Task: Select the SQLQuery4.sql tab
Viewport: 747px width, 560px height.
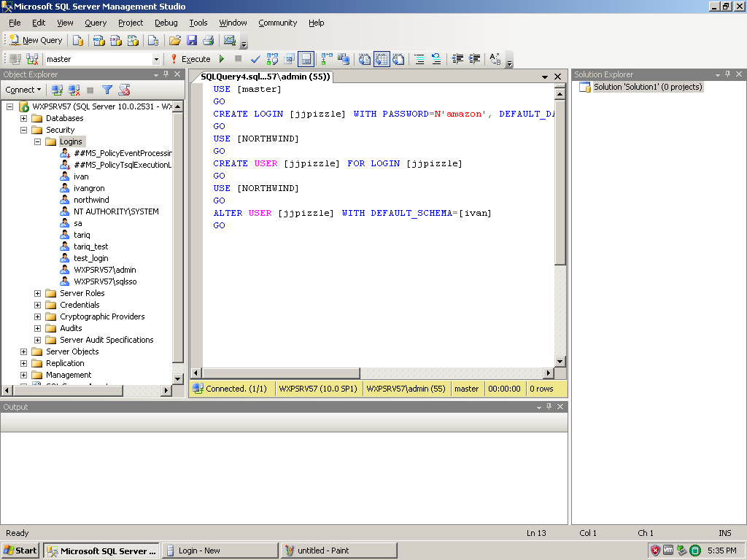Action: tap(265, 77)
